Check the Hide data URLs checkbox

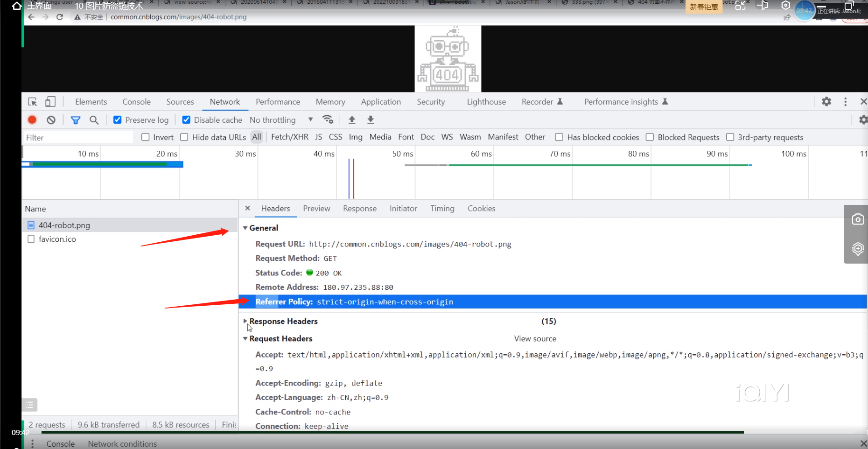184,137
